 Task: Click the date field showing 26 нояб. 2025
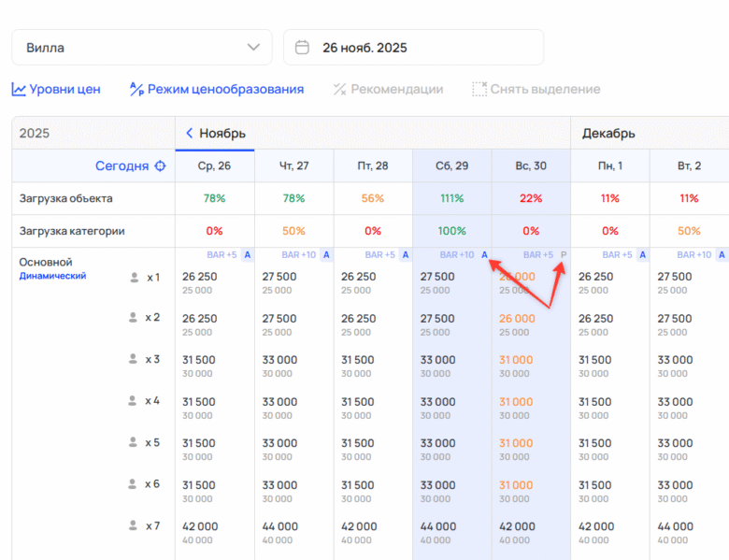(413, 48)
